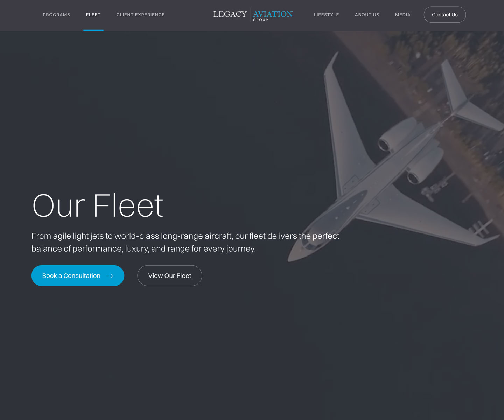Screen dimensions: 504x420
Task: Click the white LEGACY word in the logo
Action: point(230,14)
